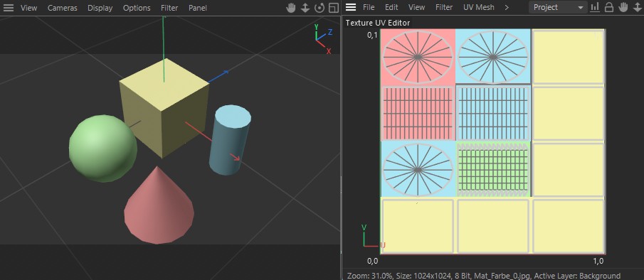Click the red radial UV island

pos(418,57)
